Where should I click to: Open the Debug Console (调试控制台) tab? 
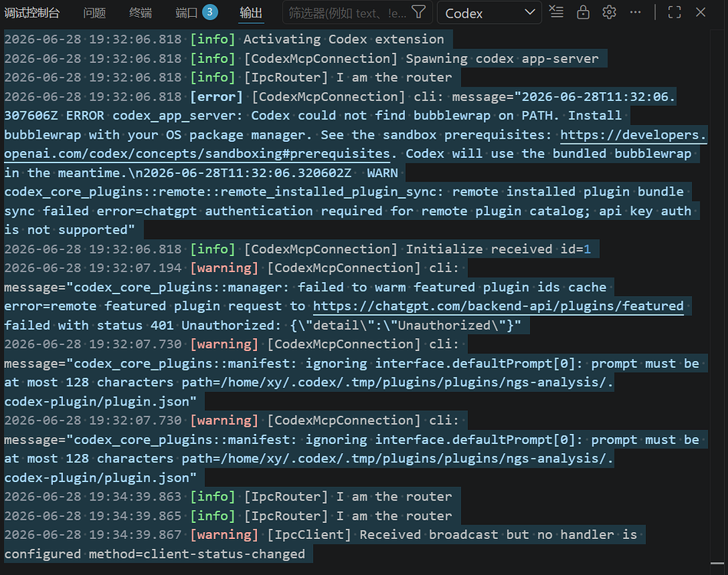pyautogui.click(x=32, y=12)
